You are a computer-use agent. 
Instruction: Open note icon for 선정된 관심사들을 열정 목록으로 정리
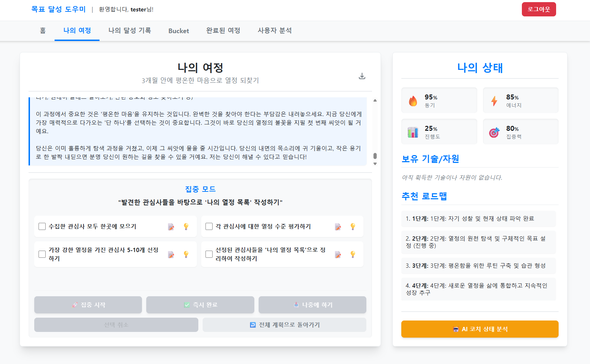pyautogui.click(x=338, y=255)
